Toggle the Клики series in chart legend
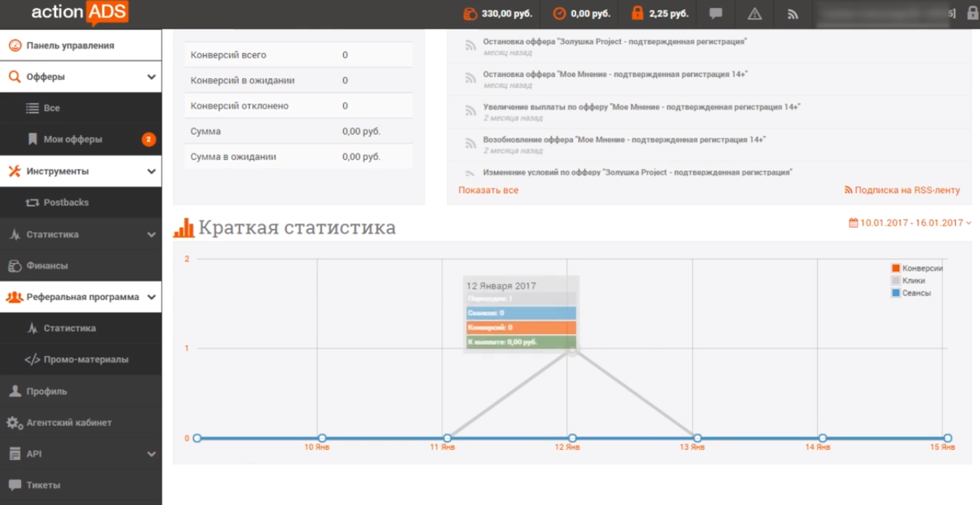 tap(896, 280)
